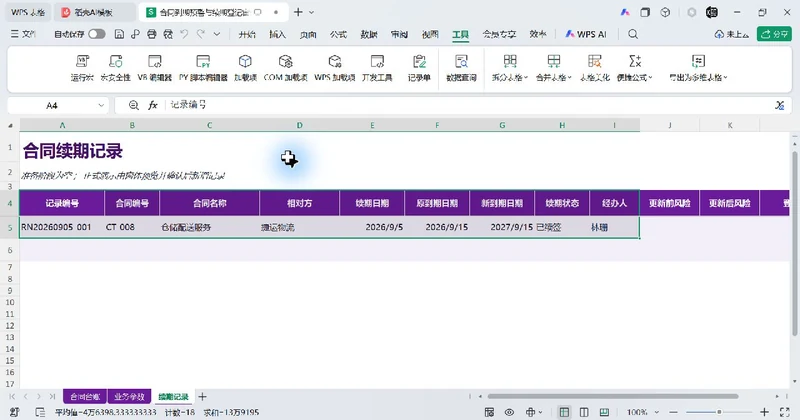Image resolution: width=800 pixels, height=420 pixels.
Task: Click the zoom slider handle
Action: click(x=719, y=412)
